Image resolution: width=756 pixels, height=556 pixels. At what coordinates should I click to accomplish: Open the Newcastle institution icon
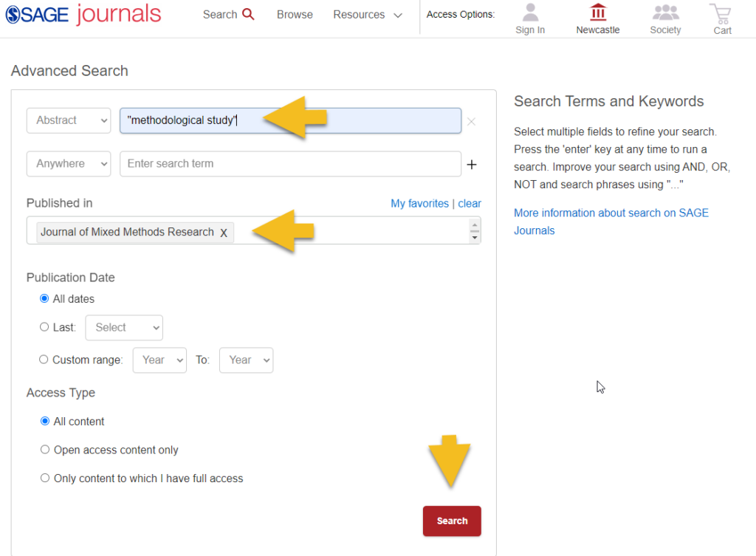pyautogui.click(x=598, y=13)
